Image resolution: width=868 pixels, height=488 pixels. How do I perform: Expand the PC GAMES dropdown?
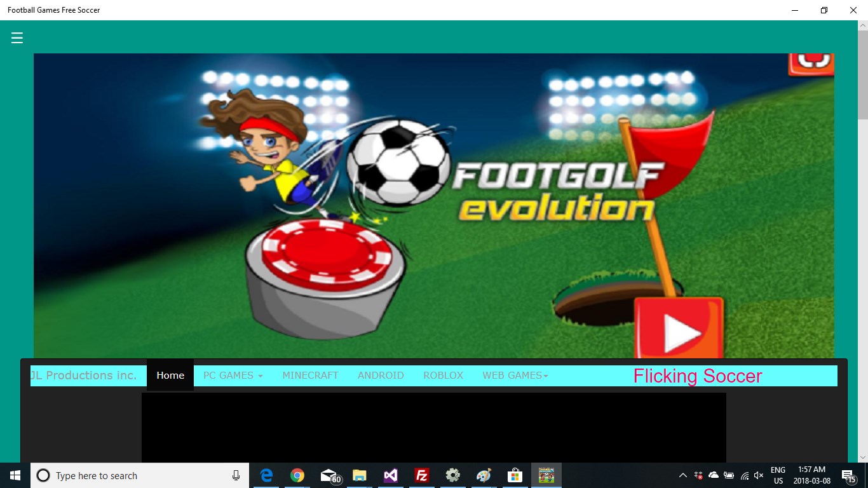233,376
